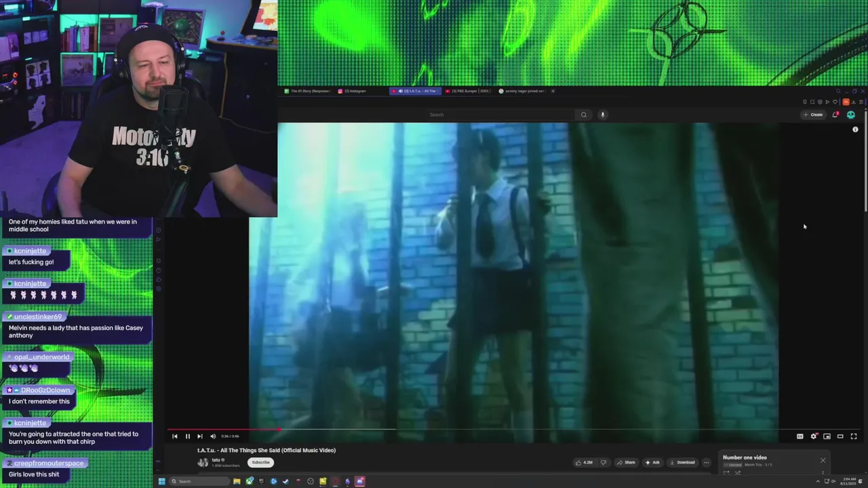
Task: Pause the t.A.T.u. video playback
Action: [x=188, y=436]
